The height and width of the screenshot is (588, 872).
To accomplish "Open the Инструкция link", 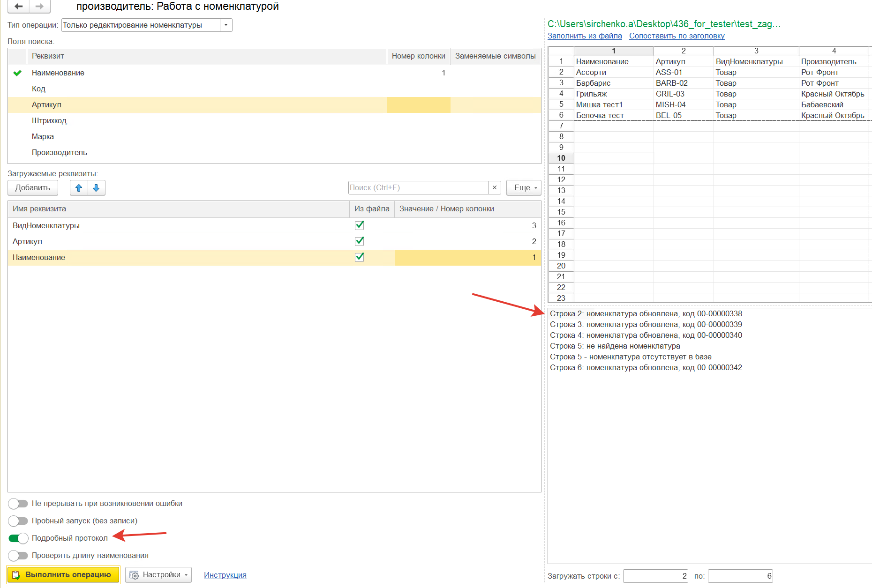I will [225, 575].
